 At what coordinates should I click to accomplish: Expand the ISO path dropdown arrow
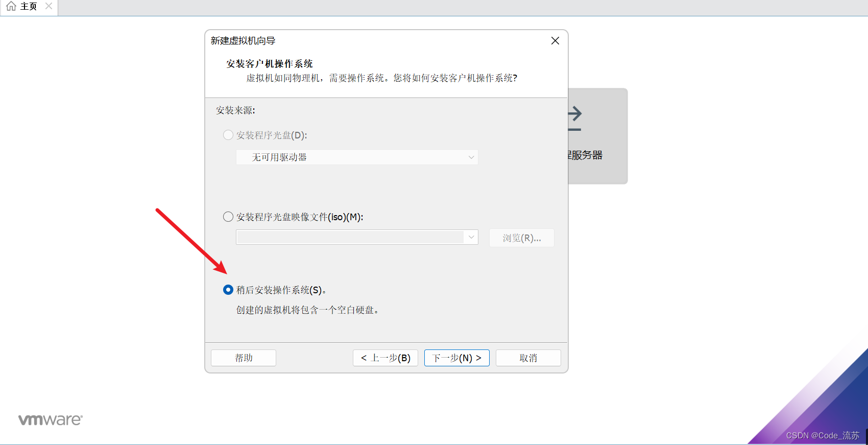(471, 237)
